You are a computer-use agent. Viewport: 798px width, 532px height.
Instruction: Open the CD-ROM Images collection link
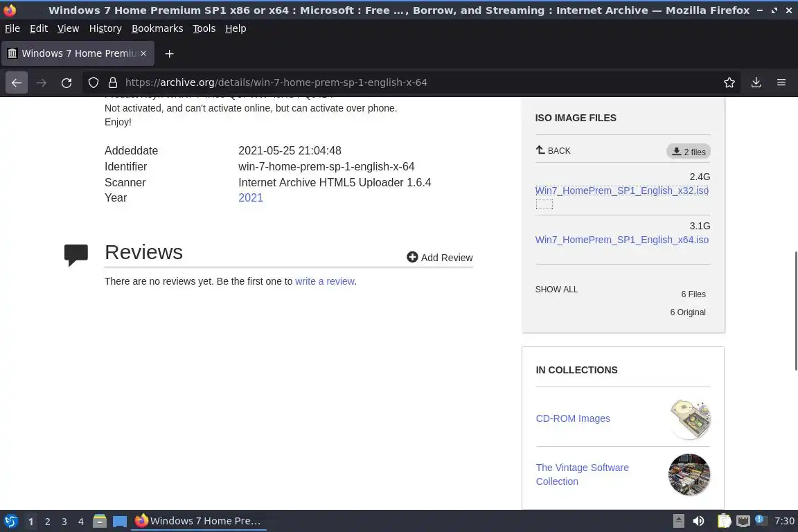(573, 418)
